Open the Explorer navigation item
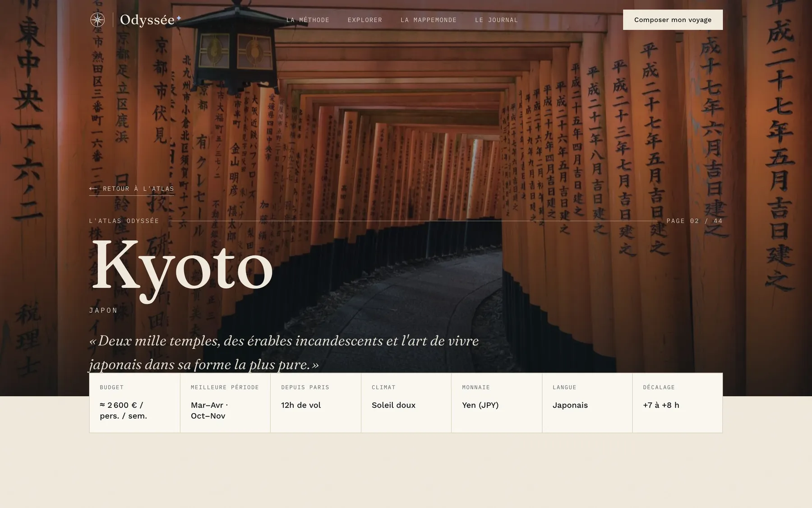Image resolution: width=812 pixels, height=508 pixels. (364, 20)
